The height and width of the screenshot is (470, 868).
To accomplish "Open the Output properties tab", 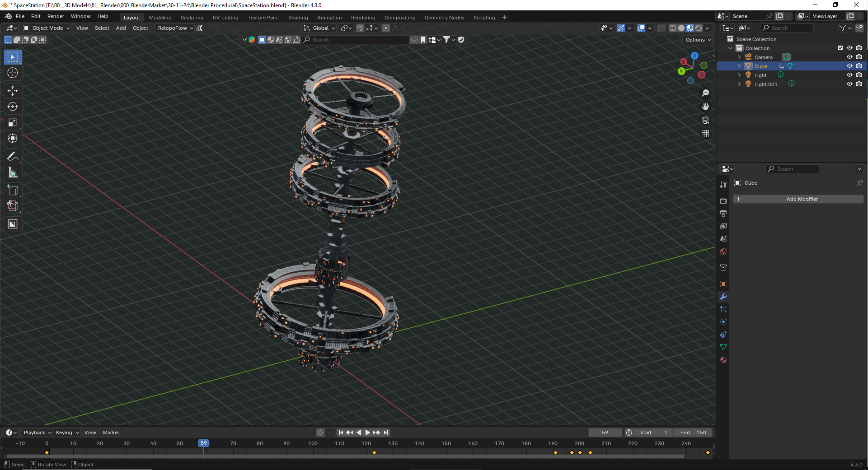I will pos(723,214).
